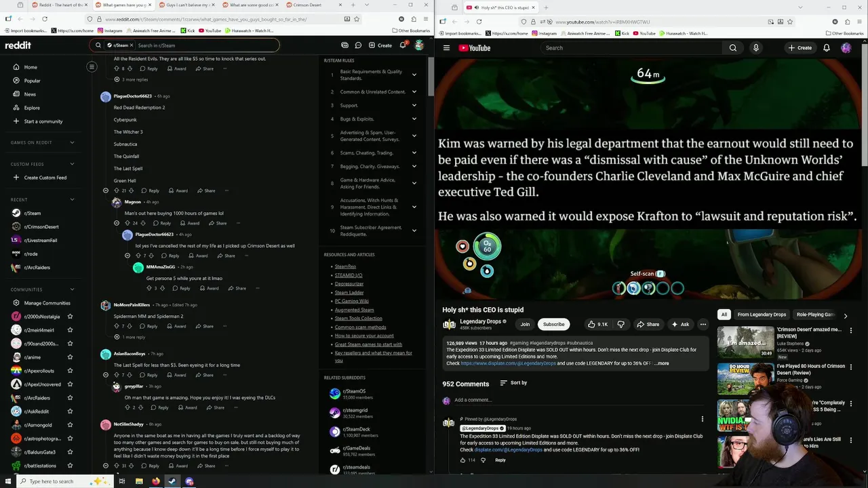Image resolution: width=868 pixels, height=488 pixels.
Task: Open the YouTube browser window menu
Action: tap(860, 22)
